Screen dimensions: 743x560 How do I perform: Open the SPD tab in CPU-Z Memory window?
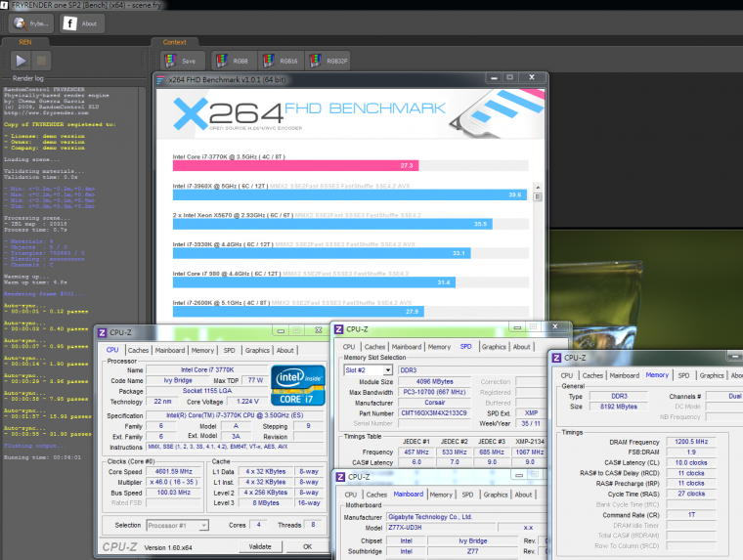(x=683, y=375)
